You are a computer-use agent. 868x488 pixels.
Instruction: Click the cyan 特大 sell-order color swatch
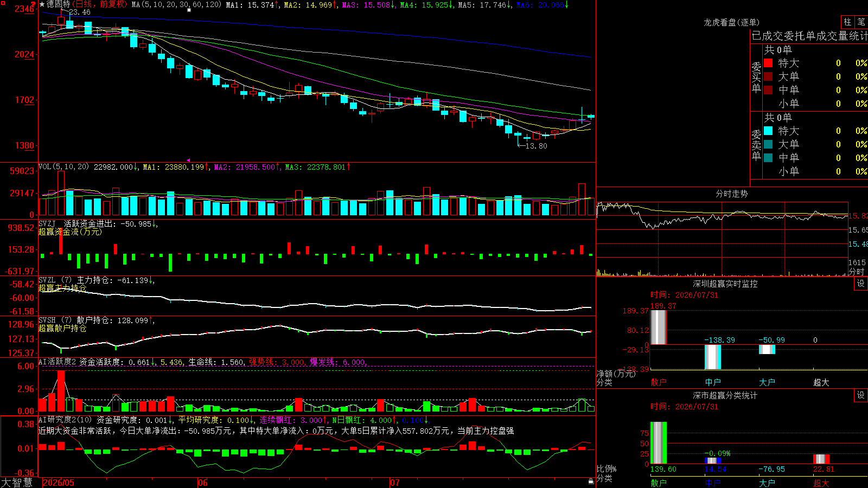click(x=768, y=131)
